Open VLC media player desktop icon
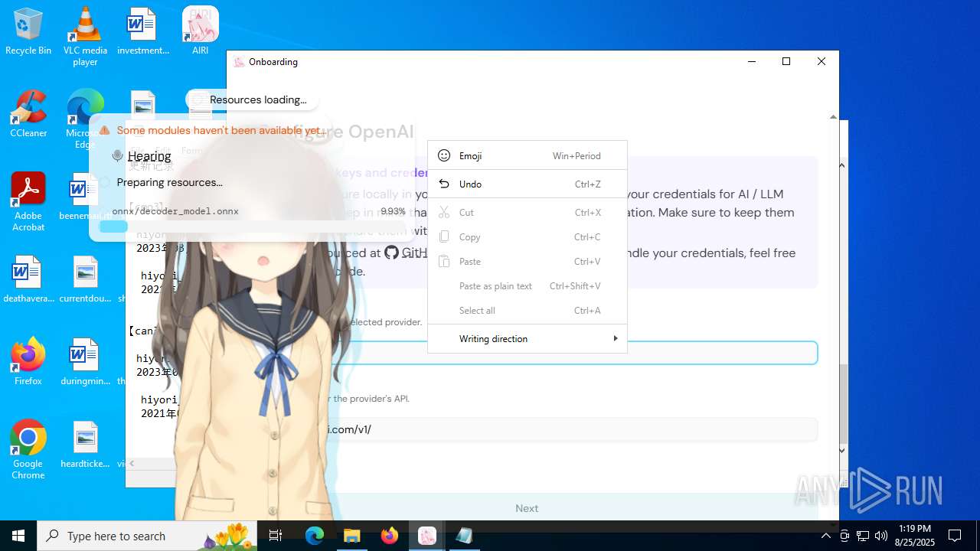The image size is (980, 551). (85, 37)
